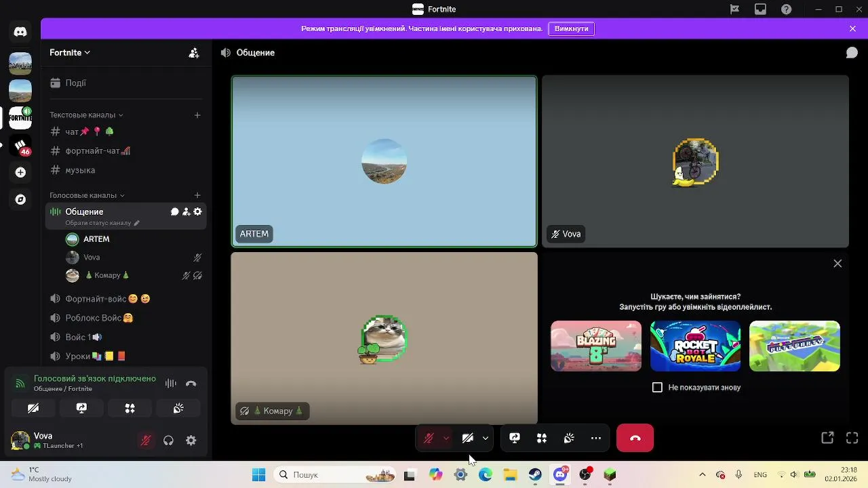Image resolution: width=868 pixels, height=488 pixels.
Task: Toggle camera in left voice panel
Action: pyautogui.click(x=33, y=408)
